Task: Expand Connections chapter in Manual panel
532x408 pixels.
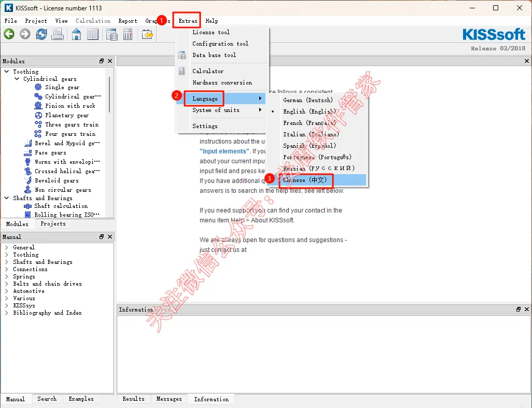Action: pyautogui.click(x=6, y=269)
